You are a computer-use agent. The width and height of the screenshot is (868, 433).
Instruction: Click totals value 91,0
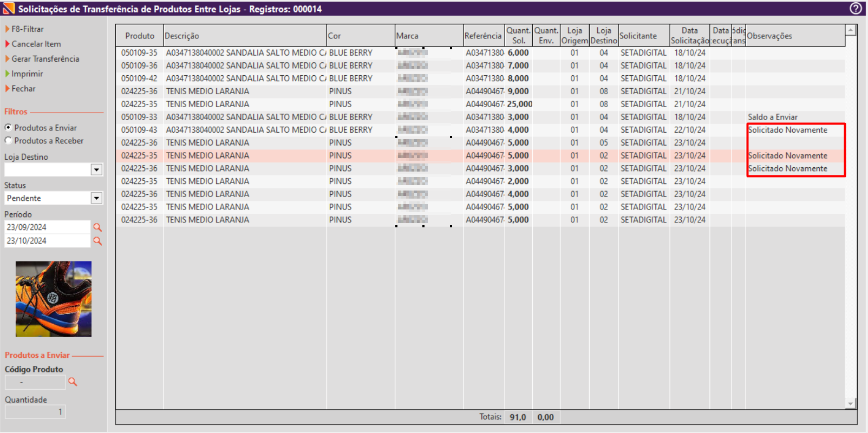coord(518,417)
